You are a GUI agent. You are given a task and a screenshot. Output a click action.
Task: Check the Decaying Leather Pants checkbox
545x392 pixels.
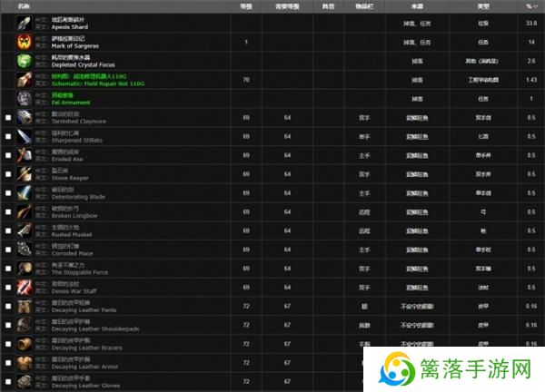tap(8, 306)
